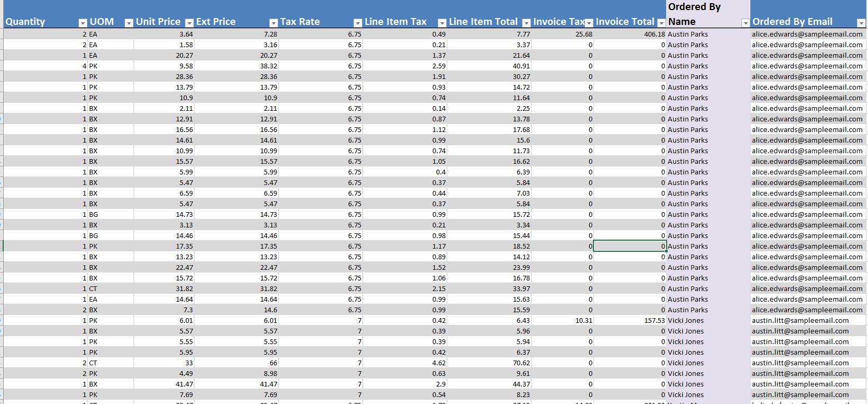Select Line Item Total cell 7.03
The width and height of the screenshot is (868, 404).
pyautogui.click(x=489, y=193)
